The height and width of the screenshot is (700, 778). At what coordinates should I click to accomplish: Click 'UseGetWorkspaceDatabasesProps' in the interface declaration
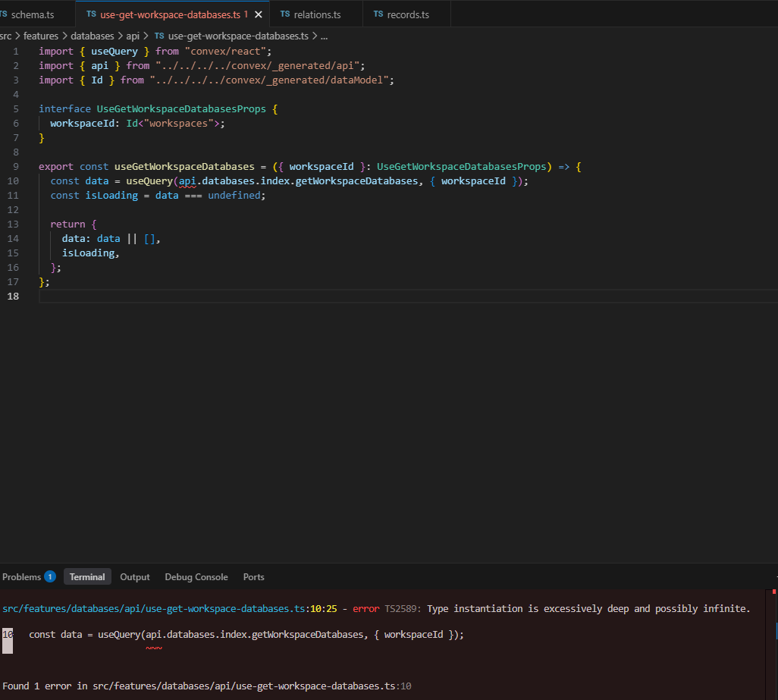[x=181, y=108]
